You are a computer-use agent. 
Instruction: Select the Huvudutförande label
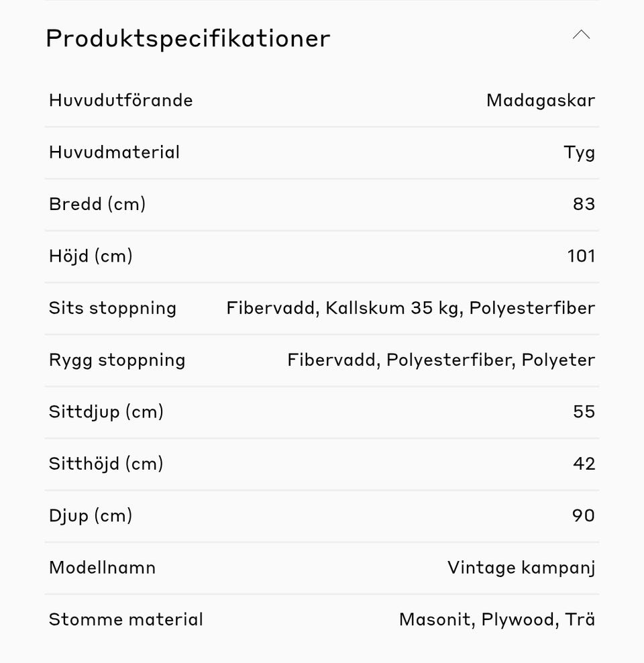pyautogui.click(x=121, y=101)
